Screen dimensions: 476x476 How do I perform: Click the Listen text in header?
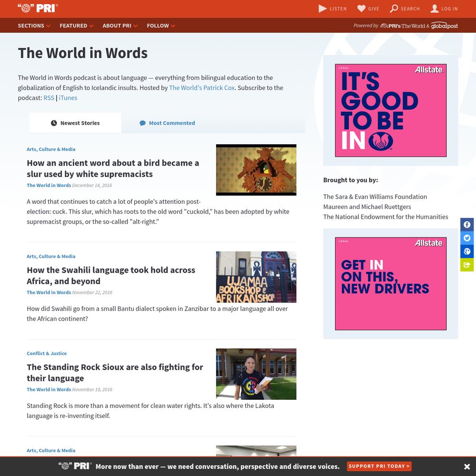338,9
